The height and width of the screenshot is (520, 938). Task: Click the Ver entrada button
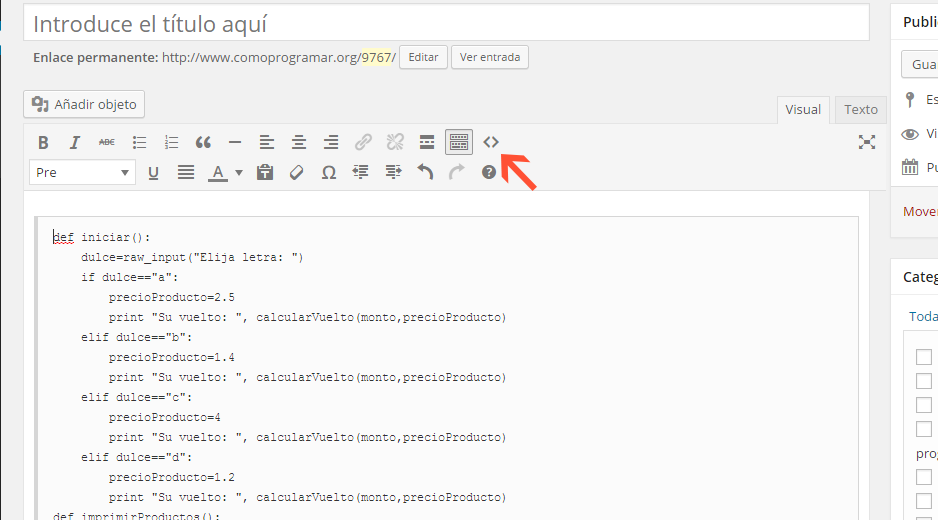(490, 57)
